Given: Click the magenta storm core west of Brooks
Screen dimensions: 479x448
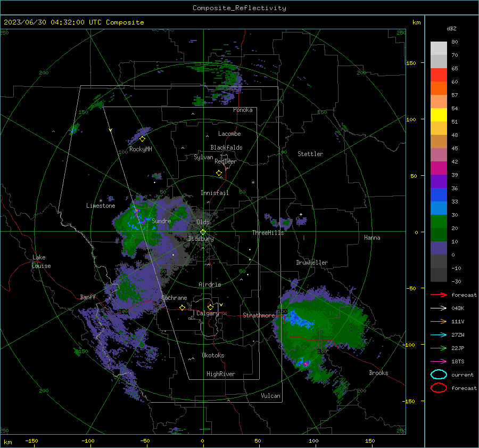Looking at the screenshot, I should point(306,363).
